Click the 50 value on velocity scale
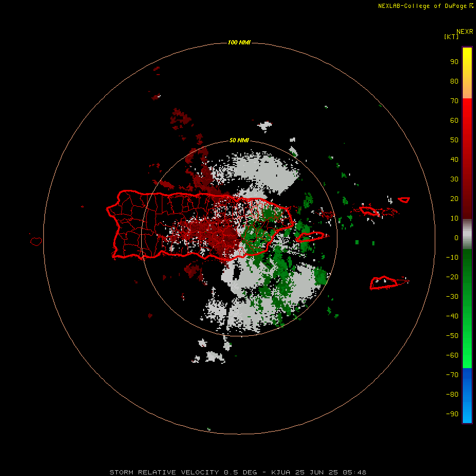Viewport: 476px width, 476px height. pyautogui.click(x=454, y=140)
